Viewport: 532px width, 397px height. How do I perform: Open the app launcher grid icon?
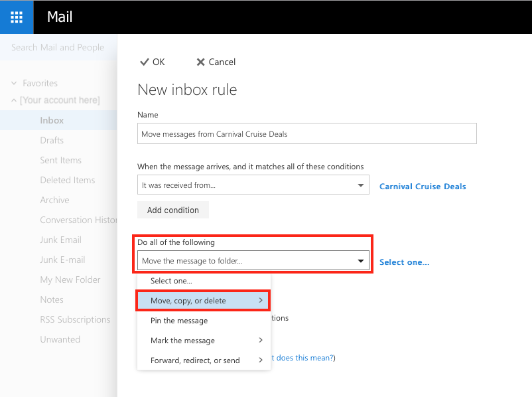(x=17, y=17)
